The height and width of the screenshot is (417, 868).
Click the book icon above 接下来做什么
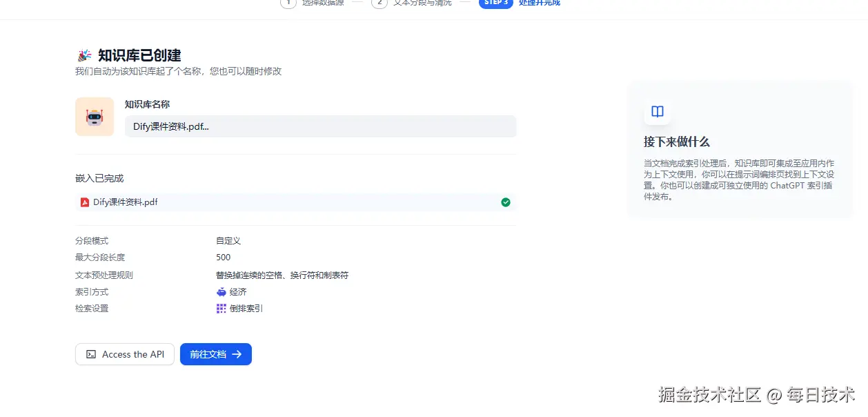[x=658, y=111]
